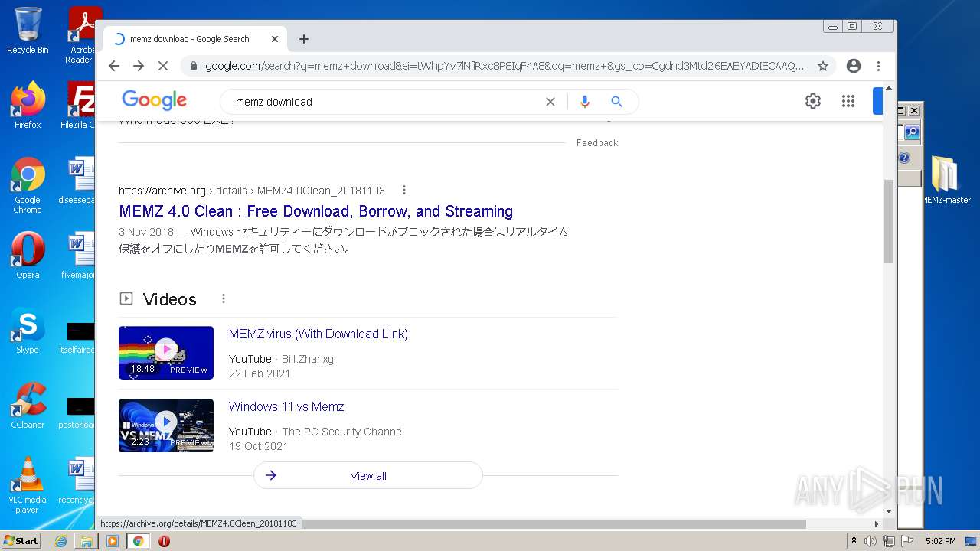Click the vertical page scrollbar thumb
The image size is (980, 551).
point(888,222)
